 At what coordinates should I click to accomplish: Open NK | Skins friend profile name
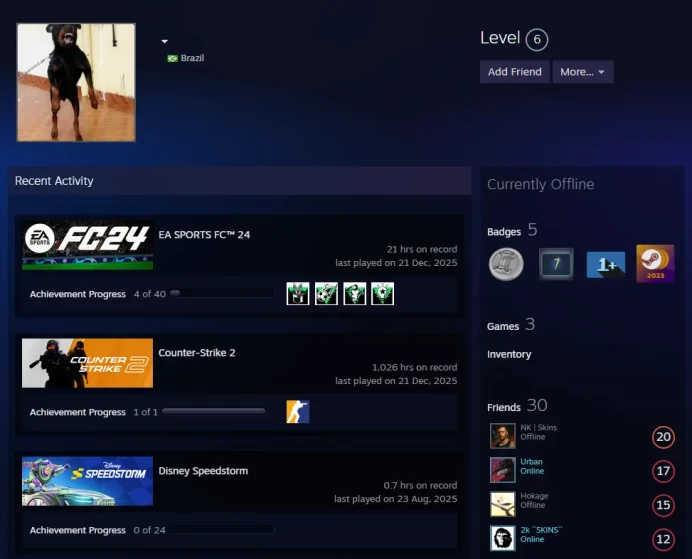click(x=538, y=428)
